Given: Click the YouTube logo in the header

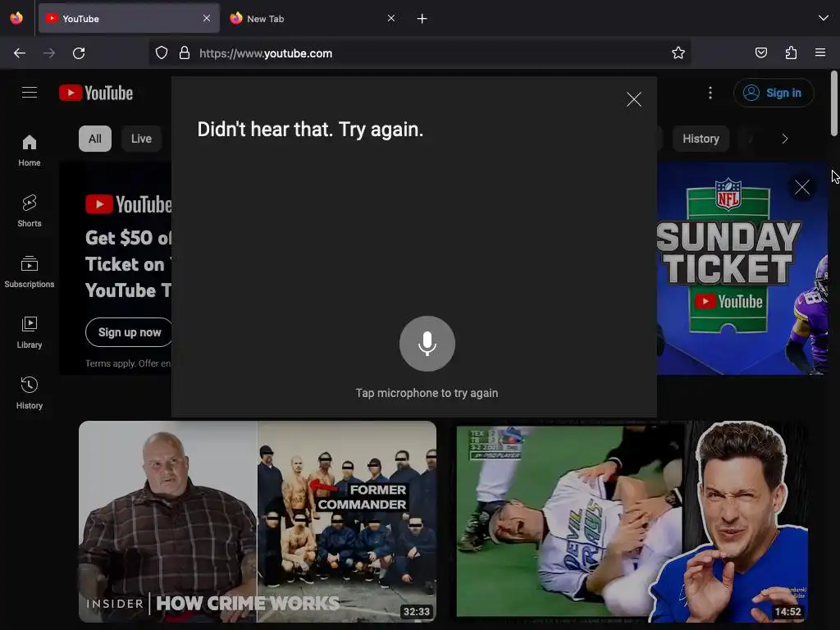Looking at the screenshot, I should [96, 93].
